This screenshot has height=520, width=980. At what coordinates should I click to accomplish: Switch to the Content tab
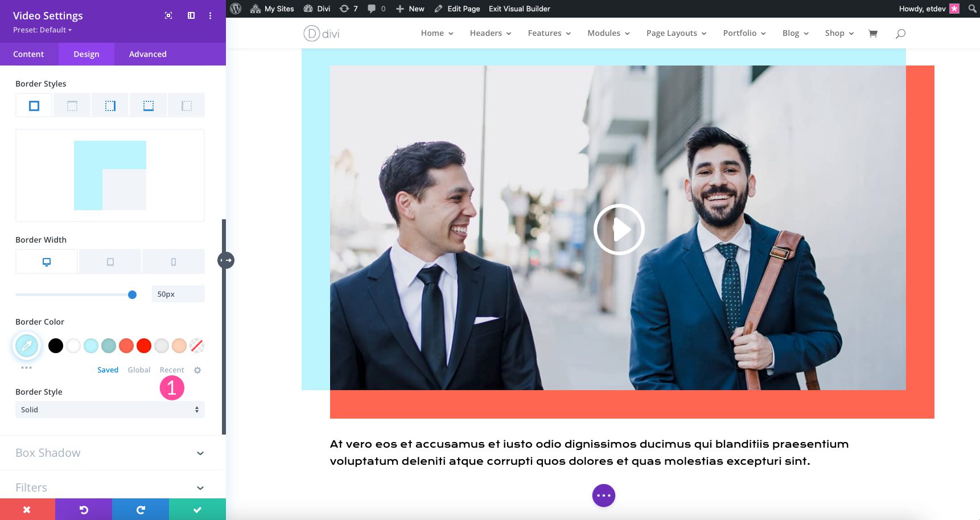coord(28,54)
